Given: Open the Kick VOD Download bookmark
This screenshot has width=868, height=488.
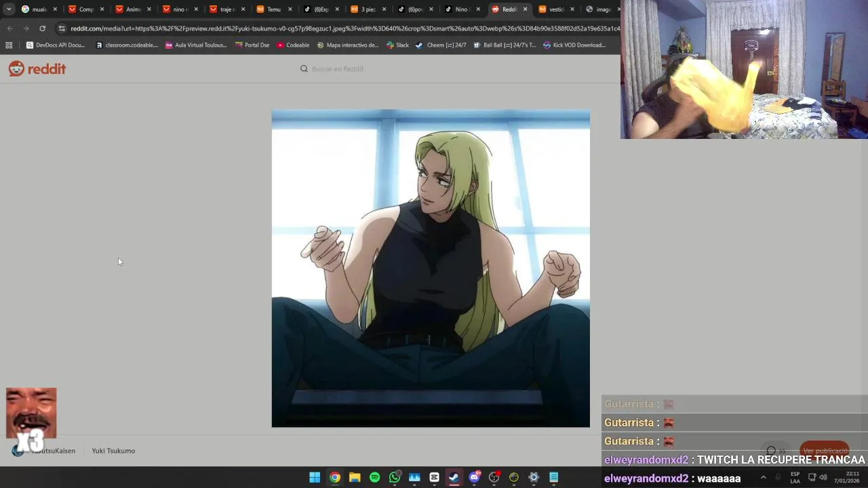Looking at the screenshot, I should pos(574,45).
